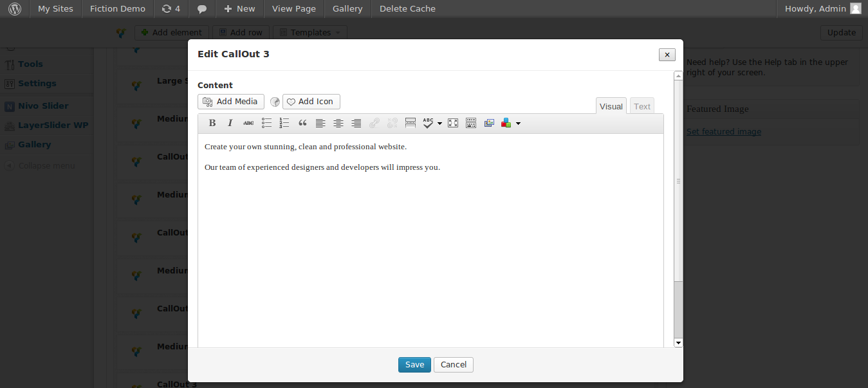Viewport: 868px width, 388px height.
Task: Click the text "Create your own stunning, clean and professional website."
Action: point(306,147)
